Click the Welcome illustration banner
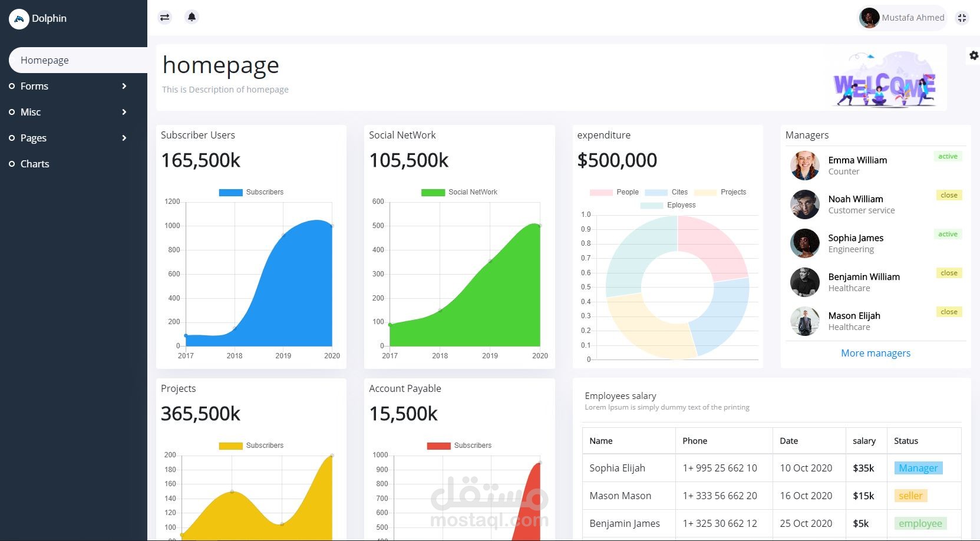Screen dimensions: 980x541 click(x=885, y=80)
